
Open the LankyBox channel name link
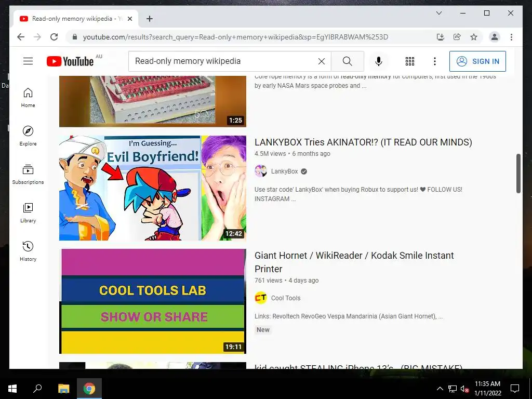click(284, 171)
